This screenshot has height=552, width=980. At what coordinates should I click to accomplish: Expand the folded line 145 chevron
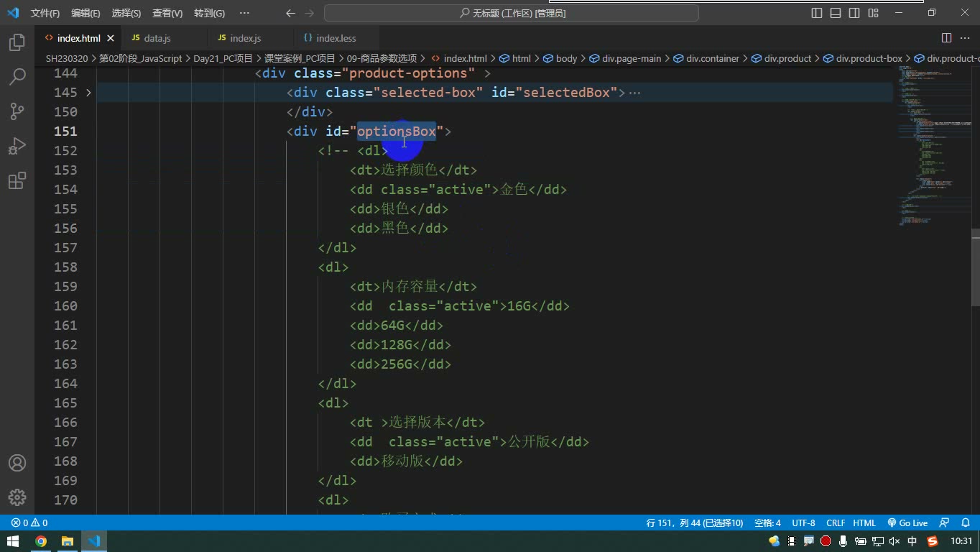88,92
